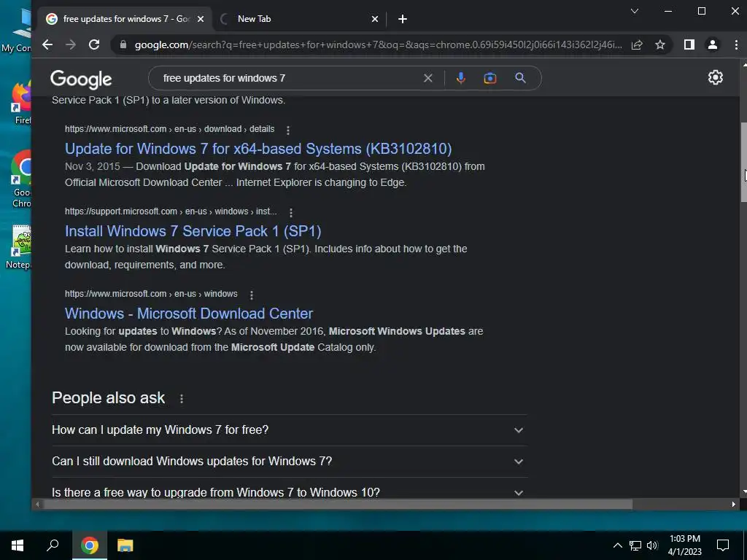Go forward with Chrome's forward arrow
This screenshot has height=560, width=747.
click(x=71, y=44)
